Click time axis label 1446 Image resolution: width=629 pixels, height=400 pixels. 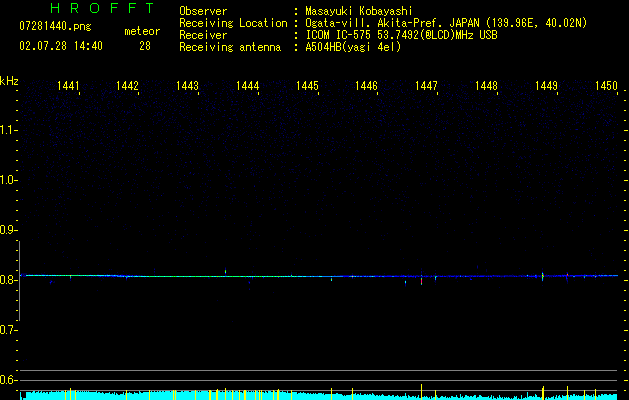pyautogui.click(x=367, y=86)
